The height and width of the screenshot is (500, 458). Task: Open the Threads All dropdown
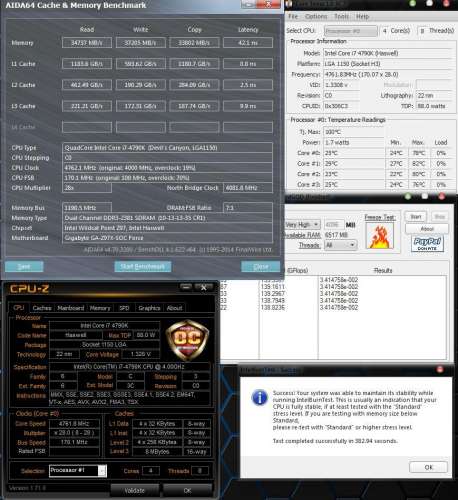pos(340,245)
